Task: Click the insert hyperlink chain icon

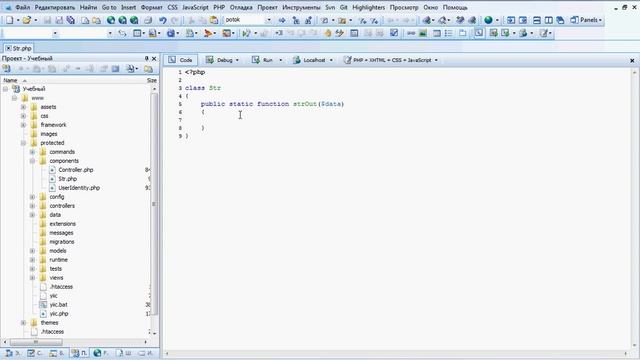Action: 411,33
